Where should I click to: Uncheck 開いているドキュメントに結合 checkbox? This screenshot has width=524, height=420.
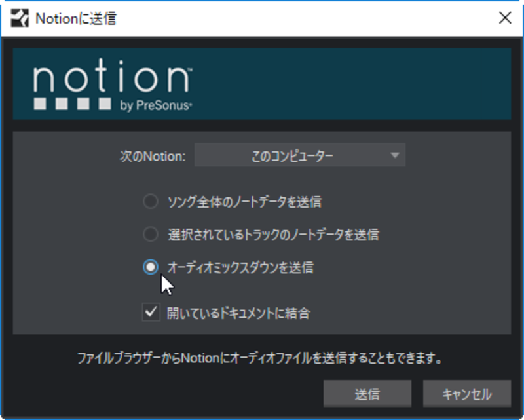pos(151,313)
